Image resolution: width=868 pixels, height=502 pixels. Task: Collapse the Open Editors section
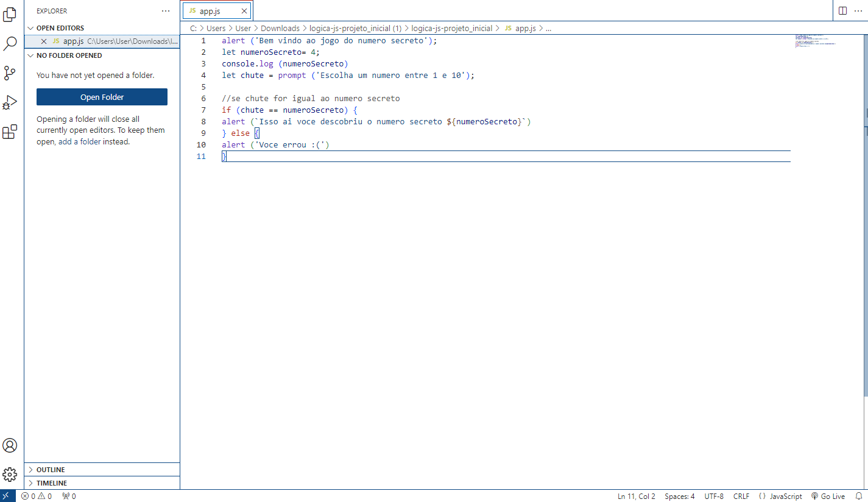[x=102, y=28]
